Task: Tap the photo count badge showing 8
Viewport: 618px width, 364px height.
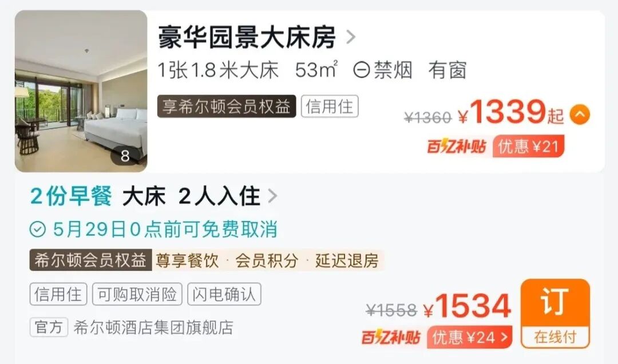Action: (x=125, y=156)
